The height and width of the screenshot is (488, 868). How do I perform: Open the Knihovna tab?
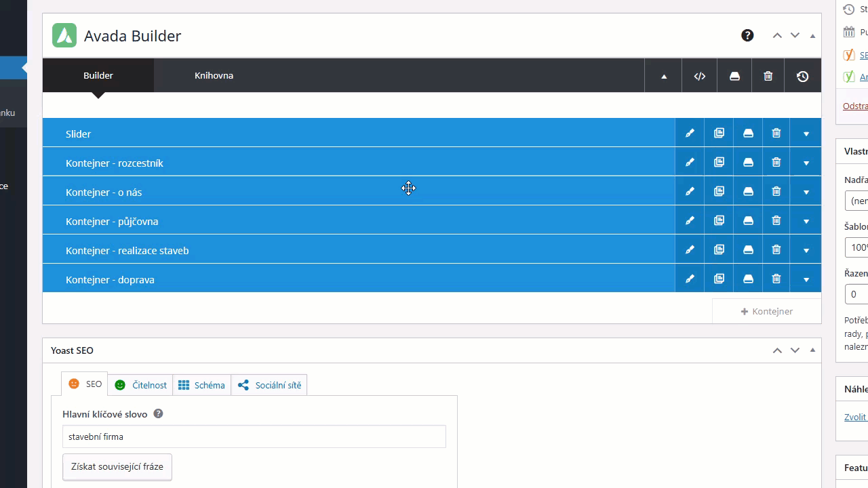point(214,75)
